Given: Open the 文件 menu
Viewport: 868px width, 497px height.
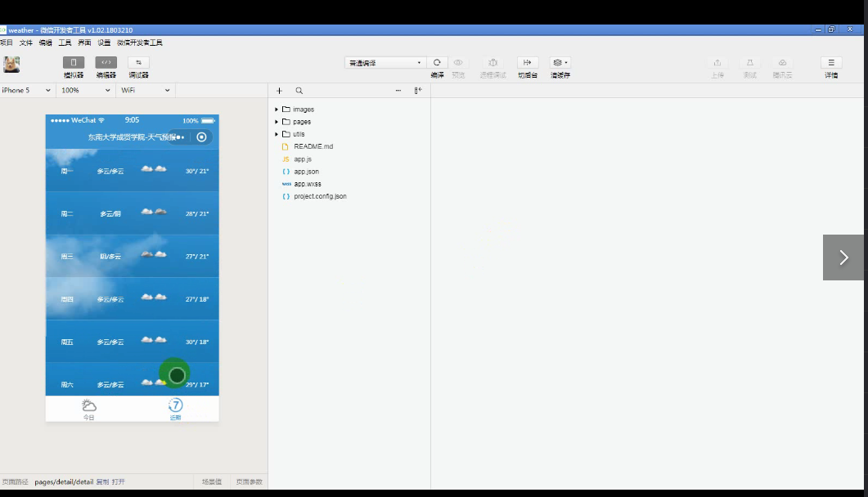Looking at the screenshot, I should point(26,43).
